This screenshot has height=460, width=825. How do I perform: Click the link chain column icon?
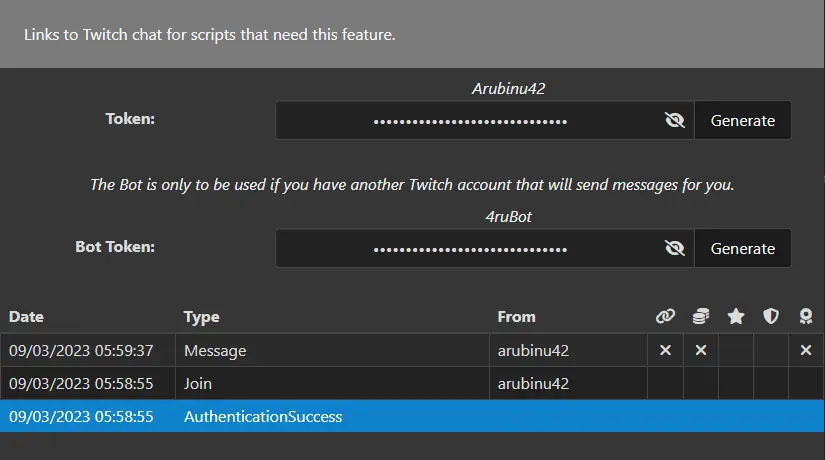665,316
